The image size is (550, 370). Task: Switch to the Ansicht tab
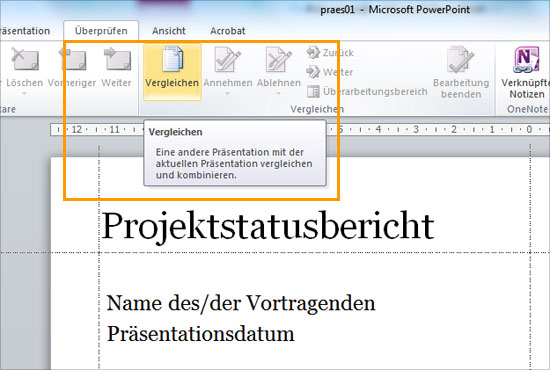point(169,31)
